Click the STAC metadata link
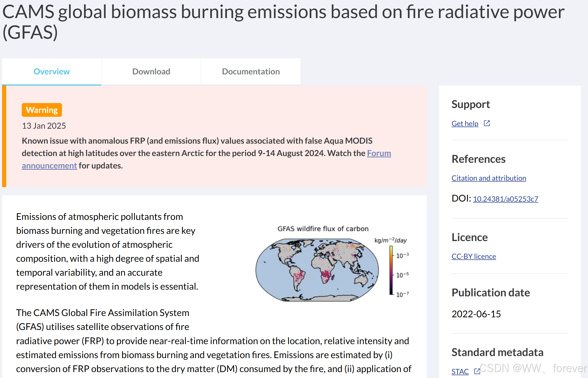This screenshot has width=588, height=378. [460, 371]
